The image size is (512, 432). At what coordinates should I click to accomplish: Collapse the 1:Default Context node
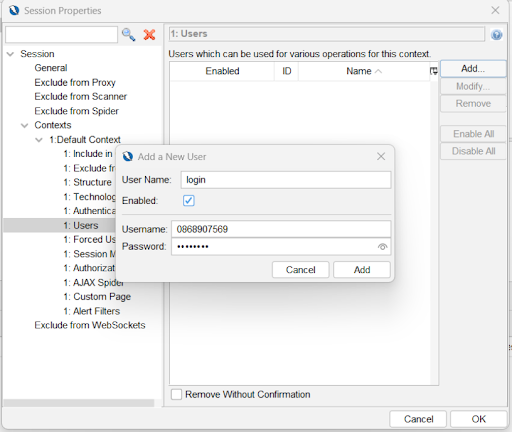[39, 140]
